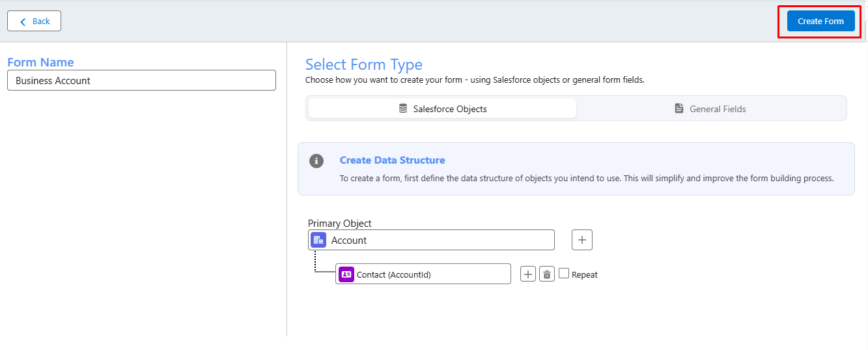Viewport: 868px width, 350px height.
Task: Go back using the Back button
Action: coord(35,22)
